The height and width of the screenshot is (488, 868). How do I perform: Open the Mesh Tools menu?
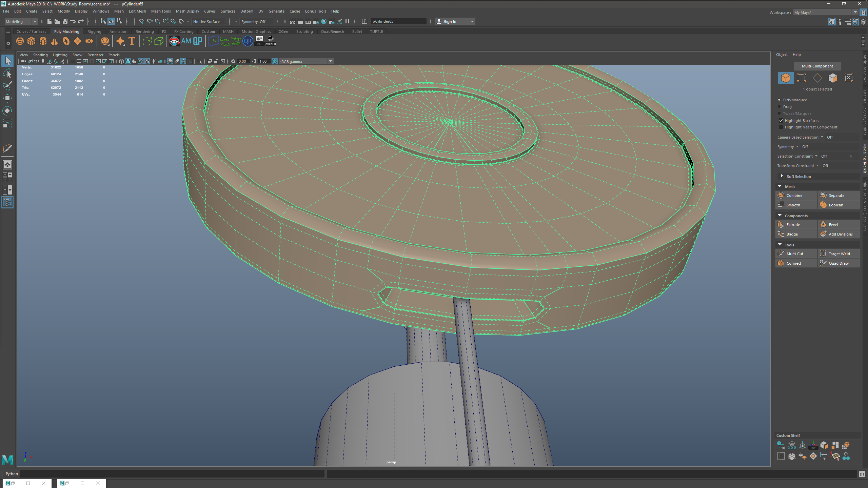[161, 11]
